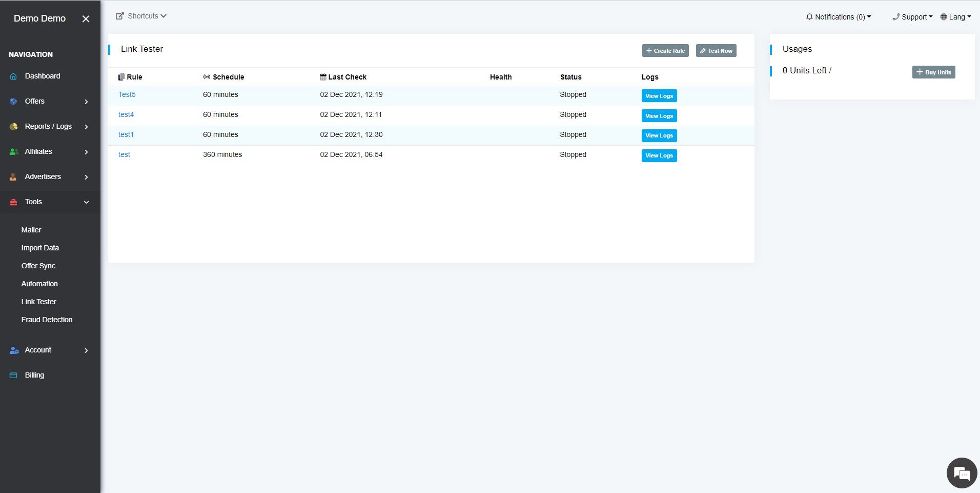Click the Affiliates people icon
Viewport: 980px width, 493px height.
tap(14, 152)
